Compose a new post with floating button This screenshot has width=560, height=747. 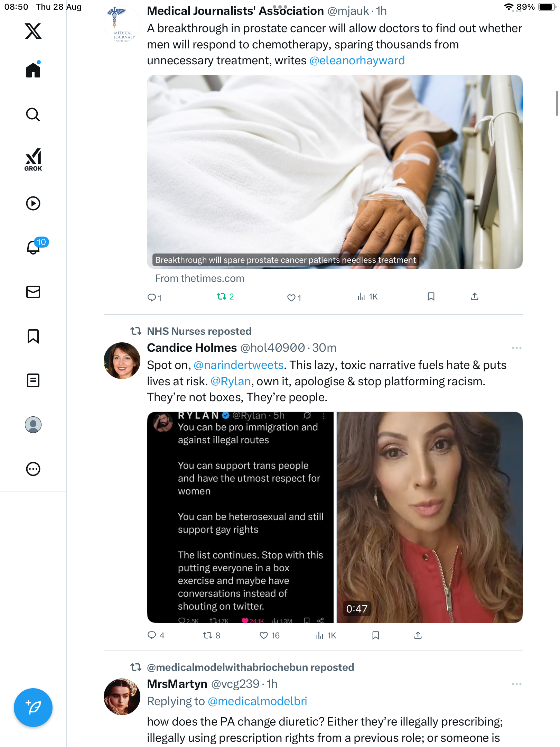tap(33, 708)
